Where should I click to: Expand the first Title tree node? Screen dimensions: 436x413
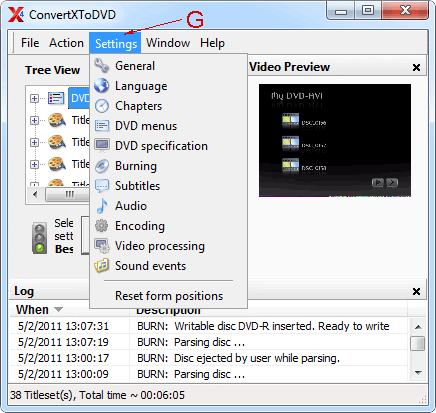(34, 120)
